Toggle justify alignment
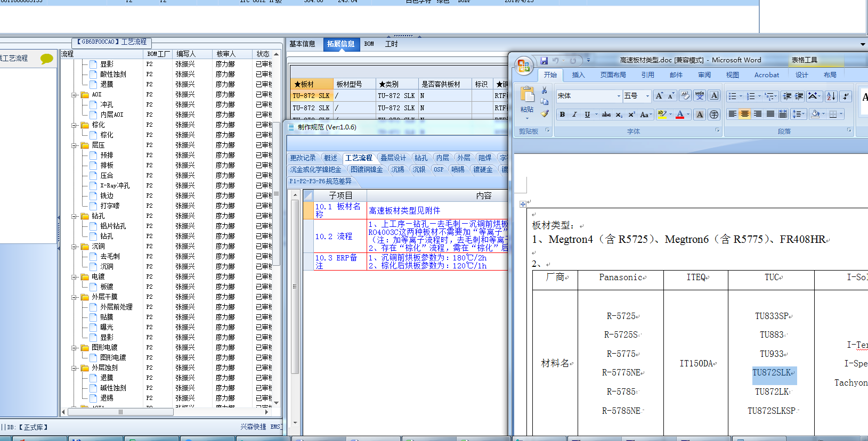Screen dimensions: 868x441 (x=770, y=114)
